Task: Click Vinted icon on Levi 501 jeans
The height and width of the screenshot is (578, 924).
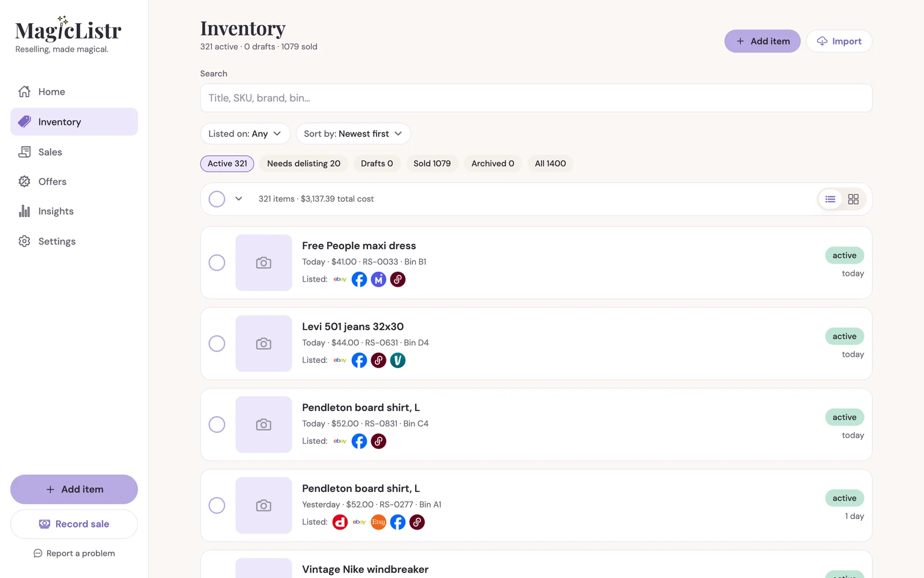Action: point(398,361)
